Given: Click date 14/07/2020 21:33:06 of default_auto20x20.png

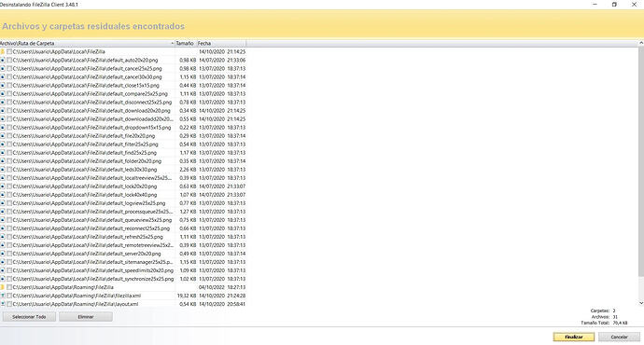Looking at the screenshot, I should 222,61.
